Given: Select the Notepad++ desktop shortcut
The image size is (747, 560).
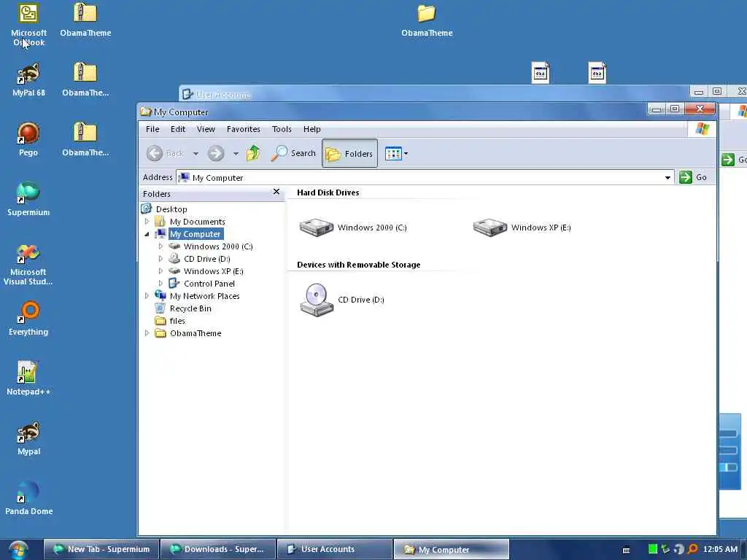Looking at the screenshot, I should [x=28, y=378].
